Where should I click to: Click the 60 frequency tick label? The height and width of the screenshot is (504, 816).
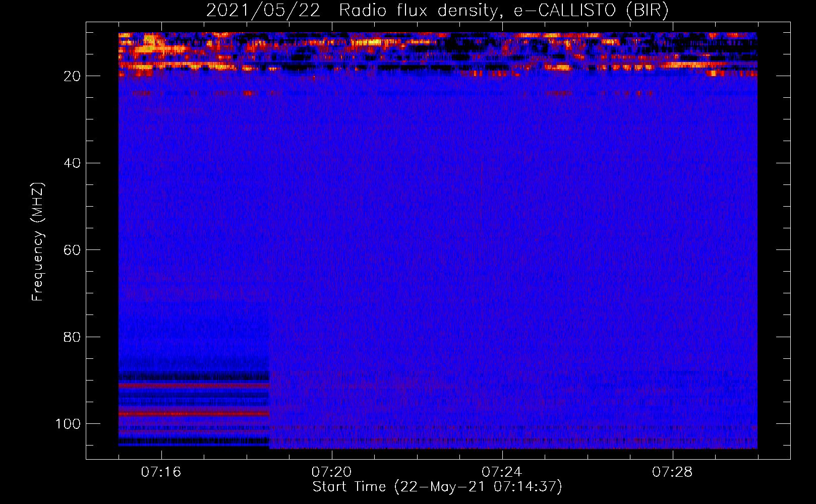(x=72, y=250)
